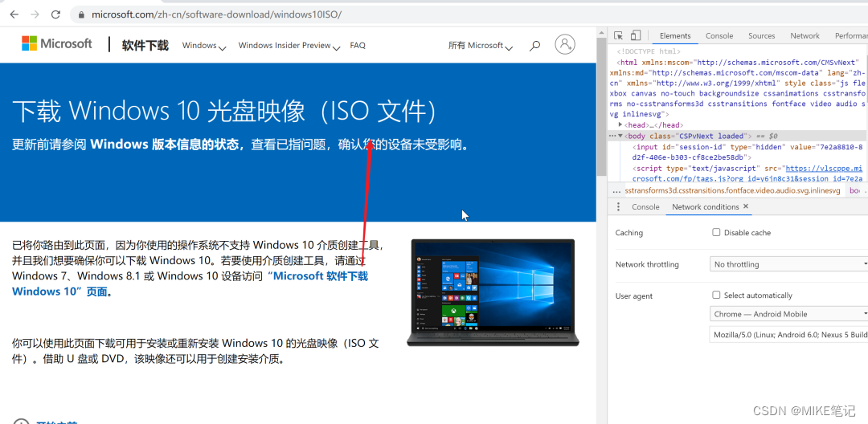Go back with browser back arrow
The image size is (868, 424).
click(x=14, y=14)
